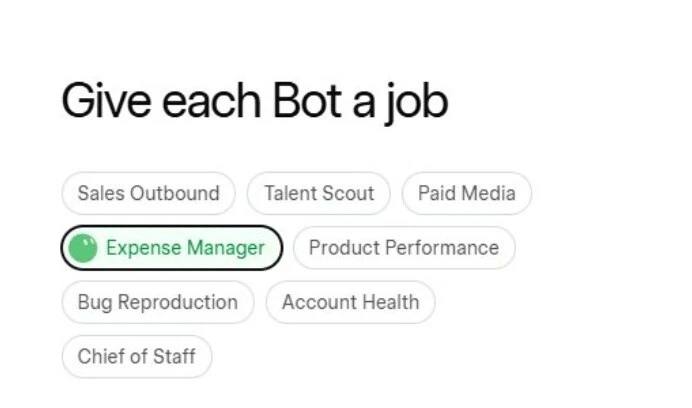Deselect the highlighted Expense Manager pill
Screen dimensions: 692x408
click(x=172, y=248)
